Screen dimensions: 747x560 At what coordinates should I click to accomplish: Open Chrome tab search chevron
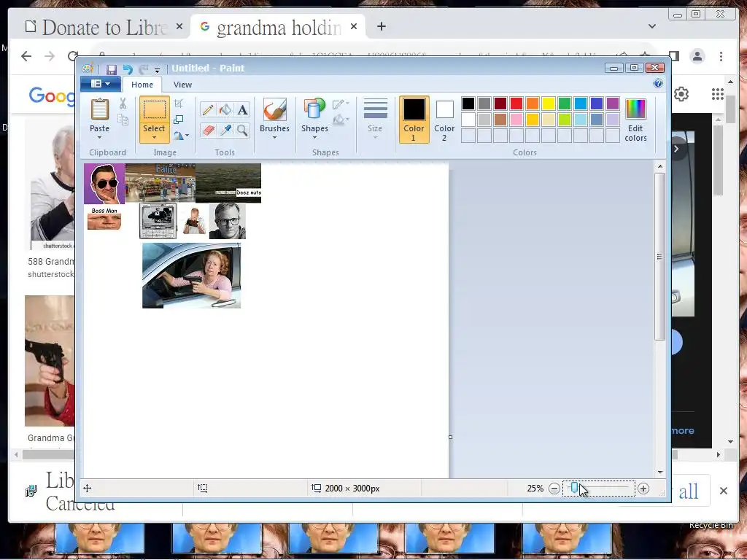(x=651, y=26)
